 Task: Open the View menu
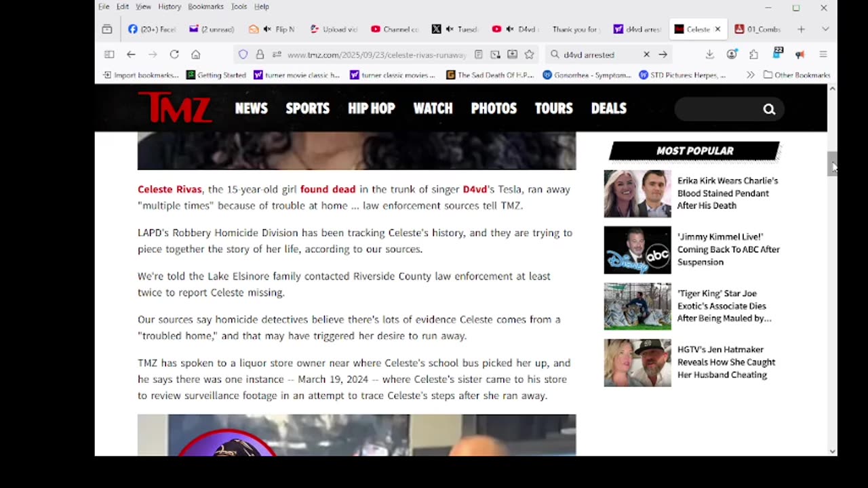(143, 7)
